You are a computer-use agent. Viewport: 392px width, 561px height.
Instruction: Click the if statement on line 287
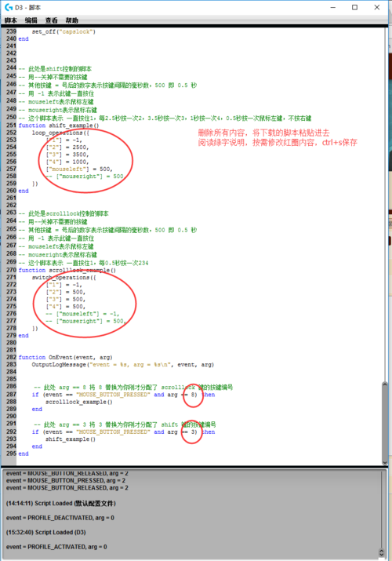click(124, 395)
